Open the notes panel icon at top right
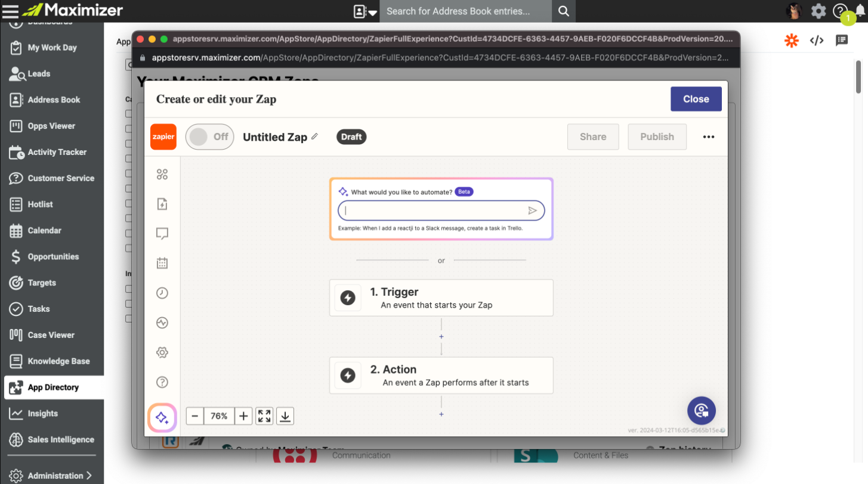 coord(842,41)
